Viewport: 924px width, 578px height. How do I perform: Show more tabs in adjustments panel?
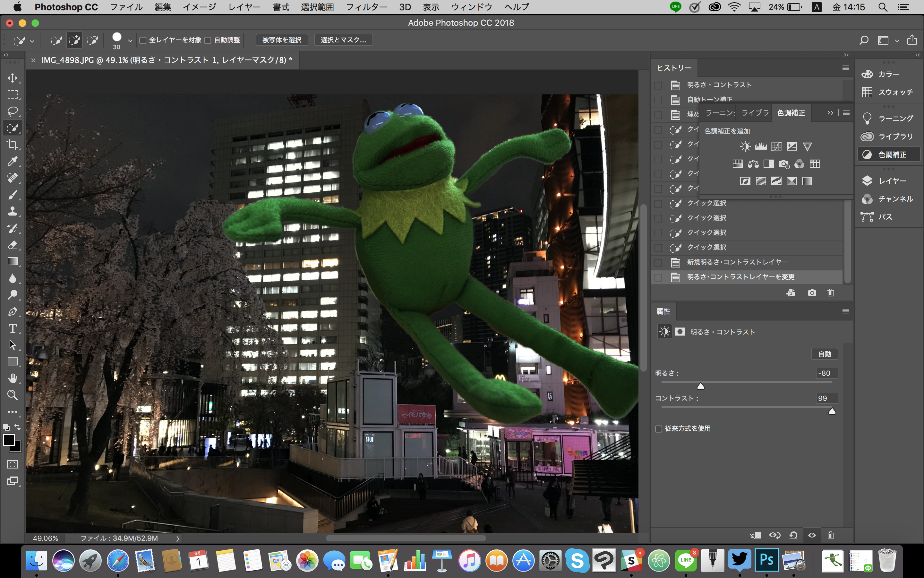point(830,113)
